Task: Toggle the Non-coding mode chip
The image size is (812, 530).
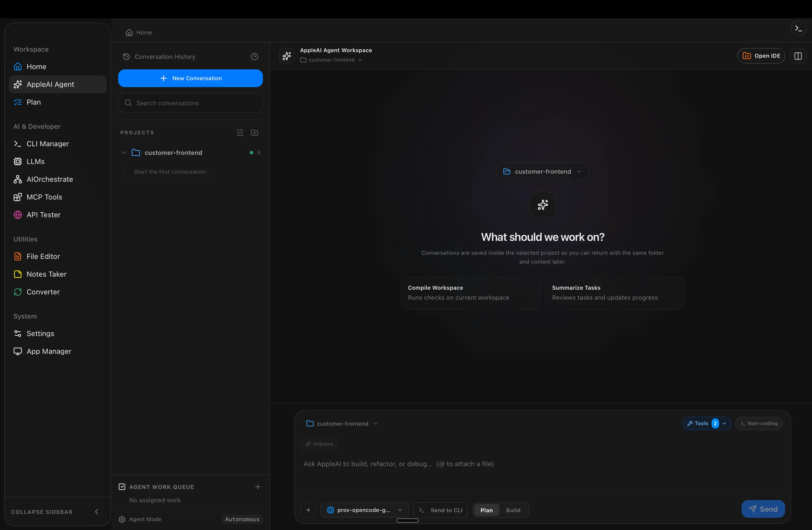Action: point(759,423)
